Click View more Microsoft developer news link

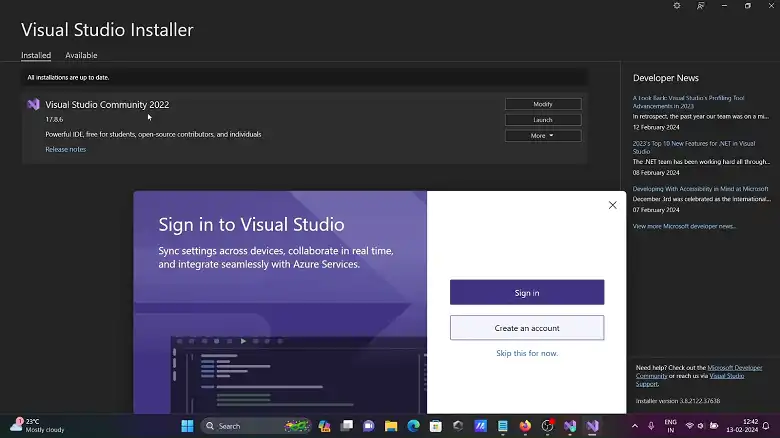click(684, 226)
